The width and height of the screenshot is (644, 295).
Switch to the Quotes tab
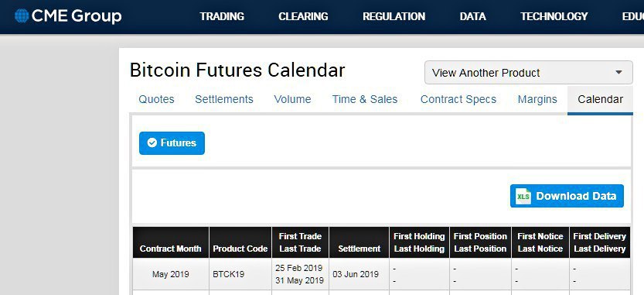(156, 99)
